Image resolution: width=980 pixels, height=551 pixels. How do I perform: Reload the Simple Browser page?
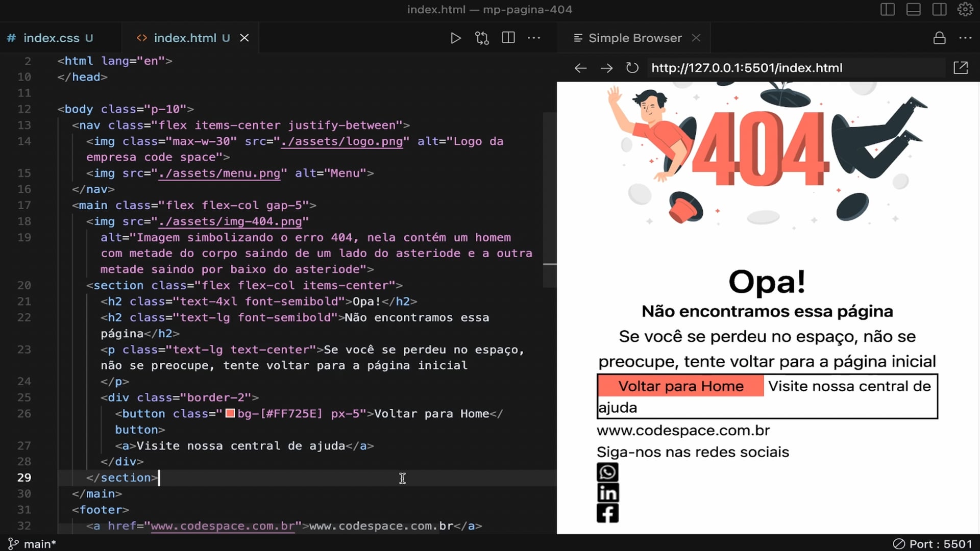[632, 68]
